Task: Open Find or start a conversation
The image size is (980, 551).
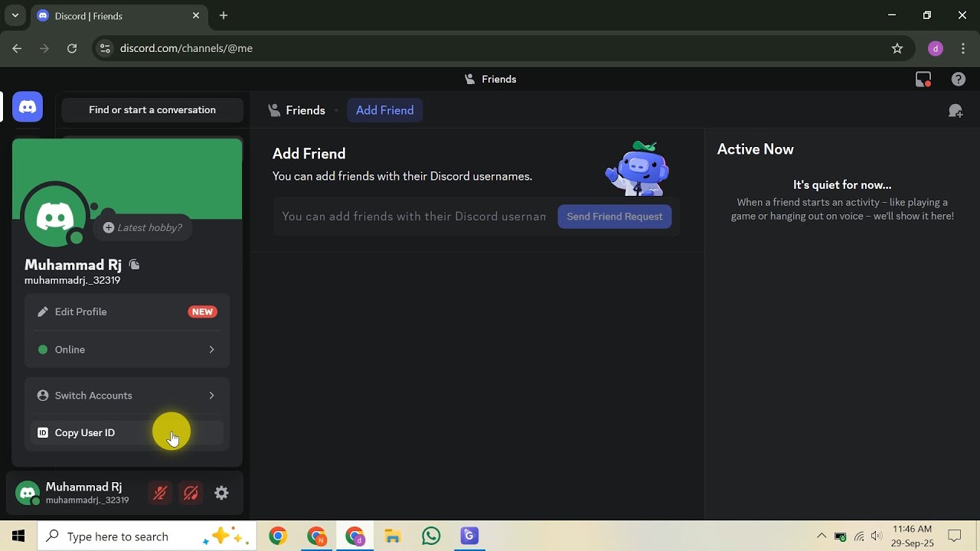Action: click(152, 110)
